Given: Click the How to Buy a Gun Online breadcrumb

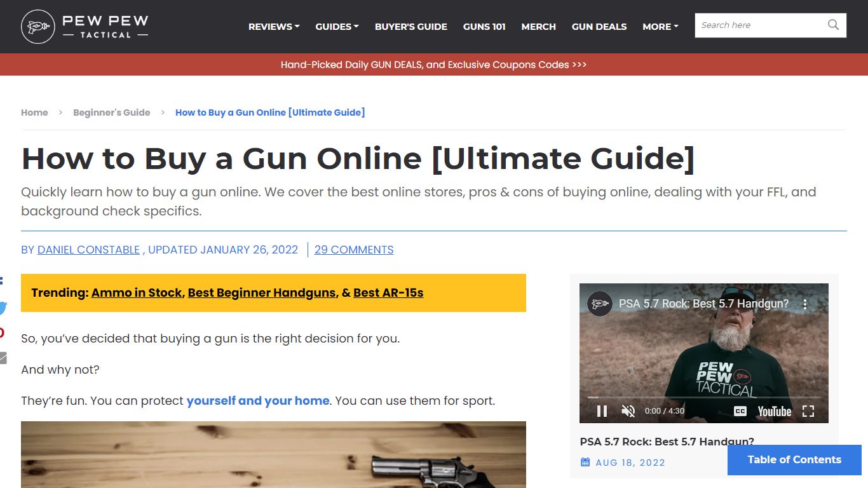Looking at the screenshot, I should coord(270,112).
